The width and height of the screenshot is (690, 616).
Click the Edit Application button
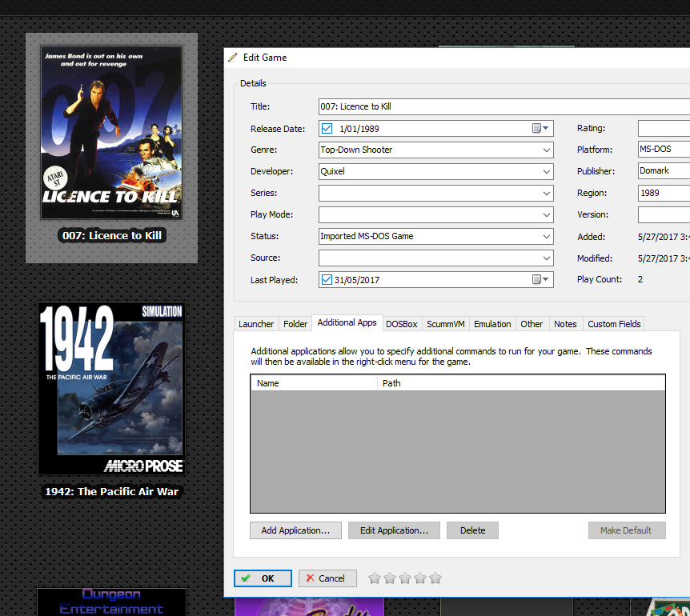394,530
